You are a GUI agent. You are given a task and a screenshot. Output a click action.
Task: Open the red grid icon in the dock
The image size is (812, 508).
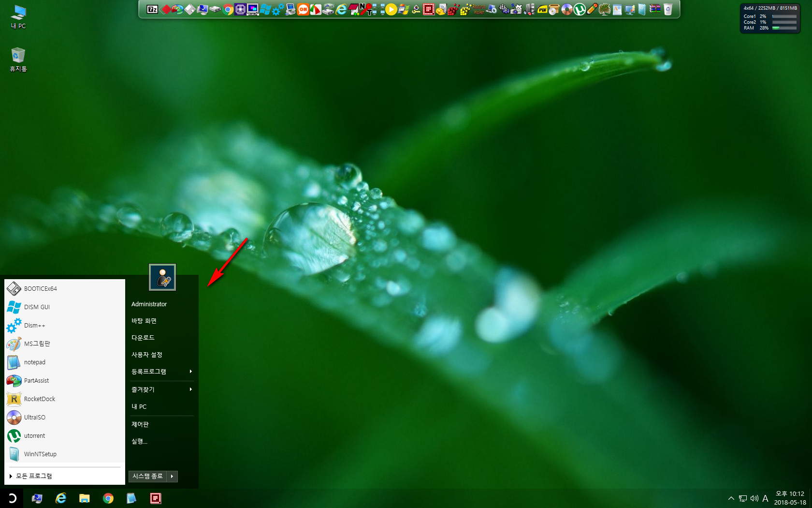(x=429, y=9)
